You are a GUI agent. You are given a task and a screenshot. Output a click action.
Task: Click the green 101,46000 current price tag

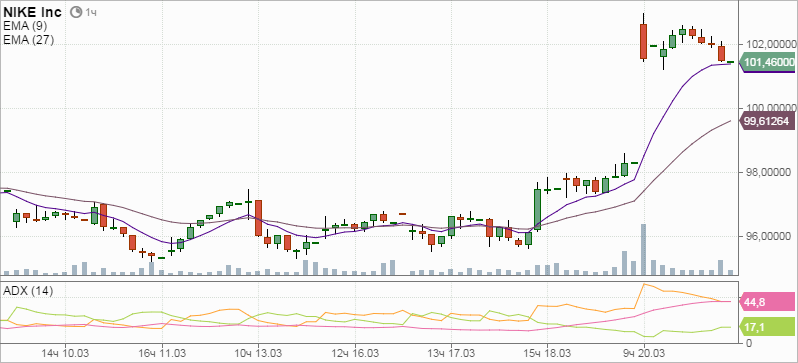767,63
